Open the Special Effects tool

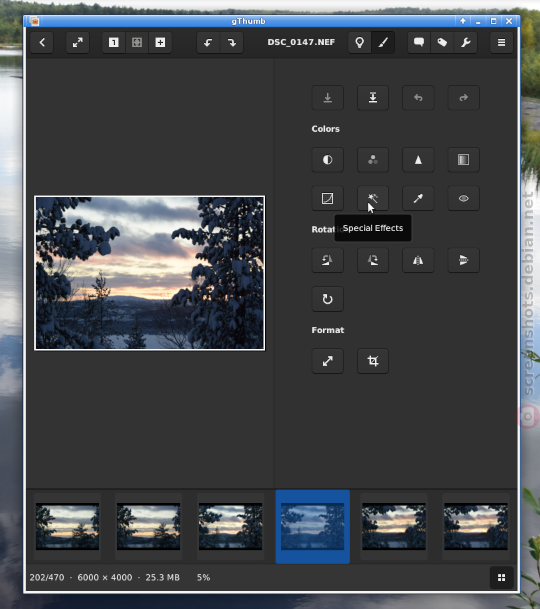click(373, 198)
